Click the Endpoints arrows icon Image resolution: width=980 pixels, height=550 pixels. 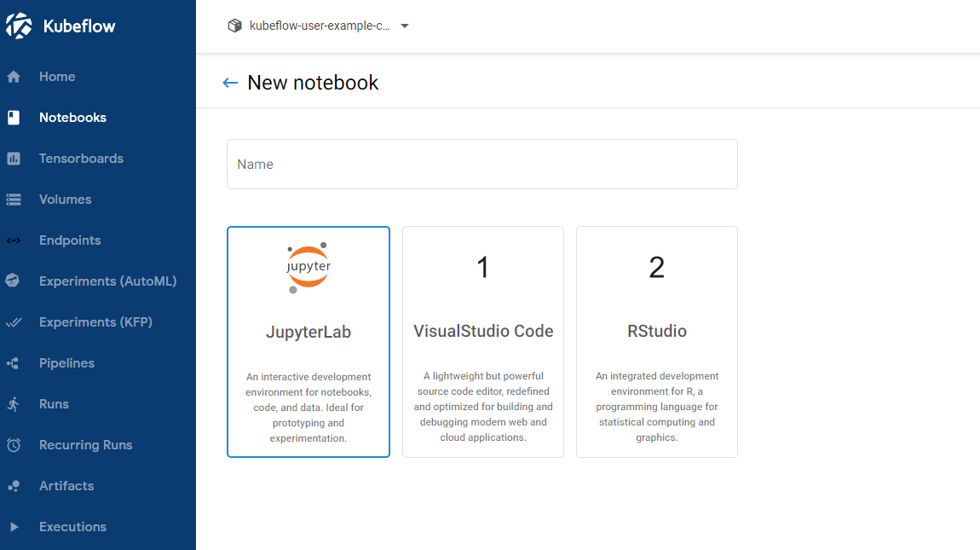pyautogui.click(x=14, y=240)
